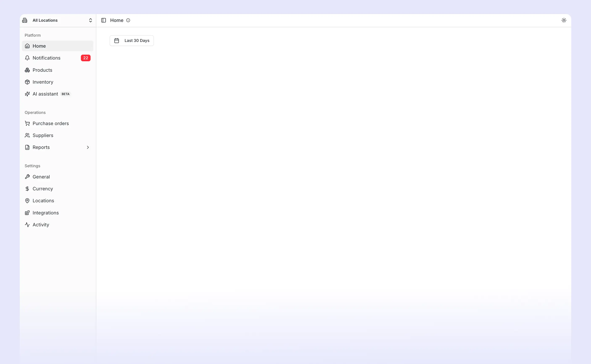This screenshot has height=364, width=591.
Task: Open the Last 30 Days date picker
Action: 132,41
